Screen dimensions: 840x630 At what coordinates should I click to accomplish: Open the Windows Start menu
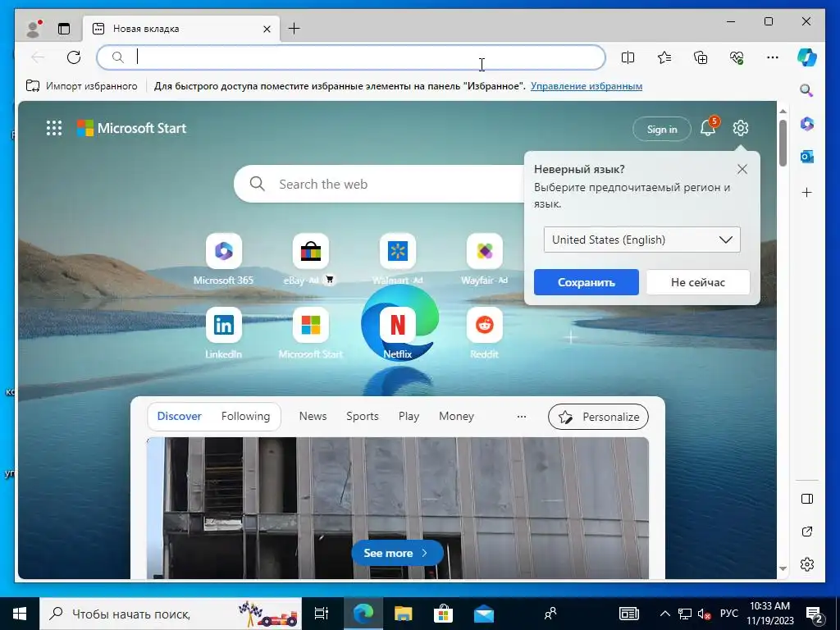point(20,614)
